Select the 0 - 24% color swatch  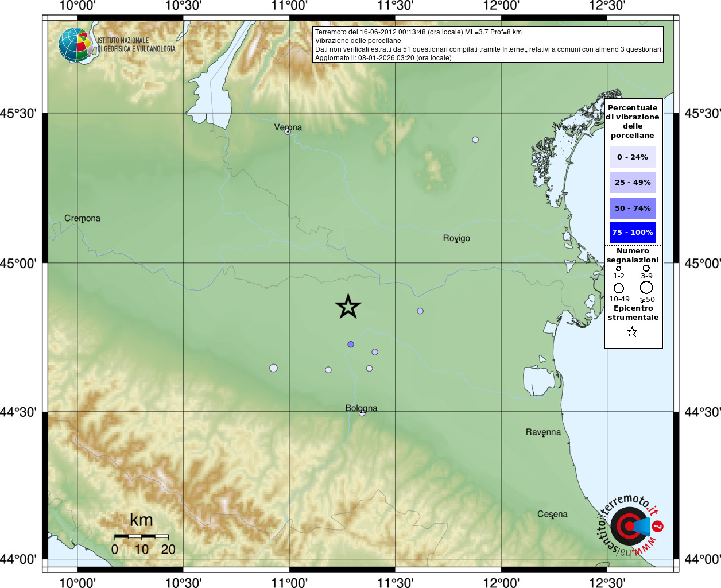coord(633,157)
